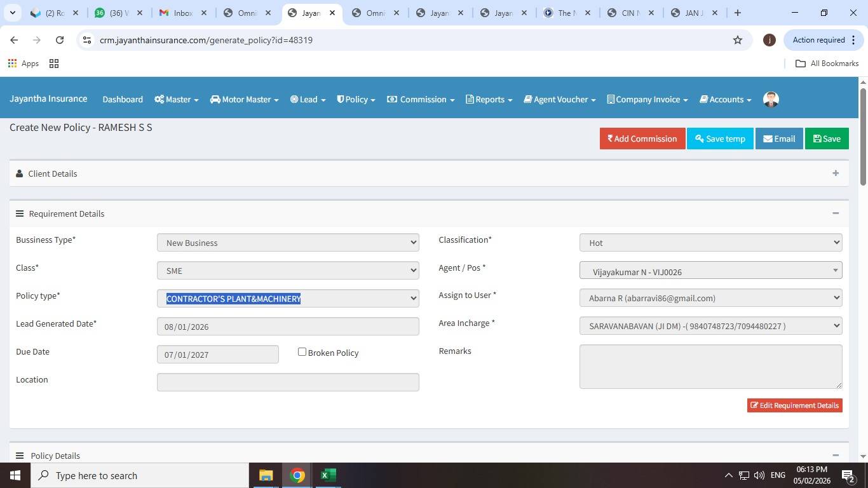Change the Agent / Pos selection
868x488 pixels.
710,271
